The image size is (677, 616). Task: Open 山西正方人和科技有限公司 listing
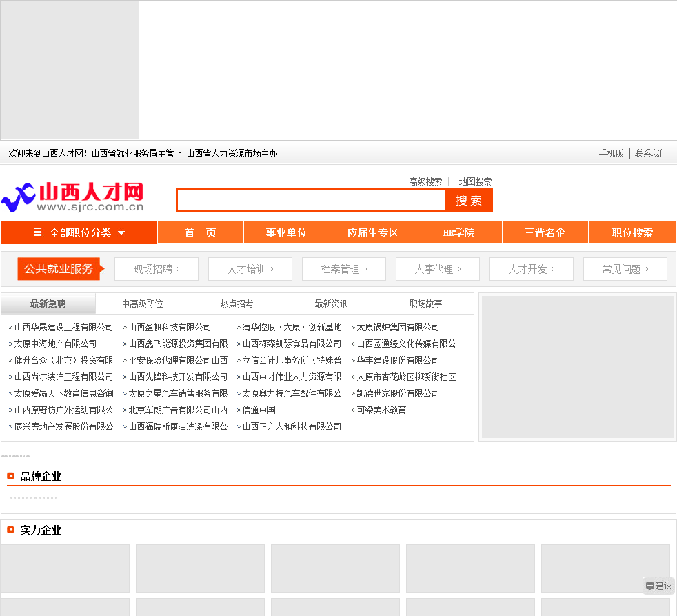pyautogui.click(x=292, y=426)
